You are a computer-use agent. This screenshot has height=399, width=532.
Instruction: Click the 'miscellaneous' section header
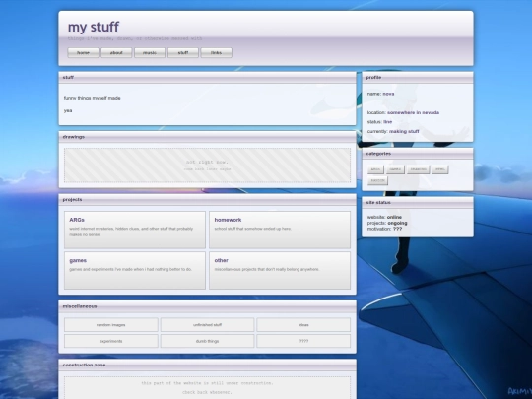point(207,306)
